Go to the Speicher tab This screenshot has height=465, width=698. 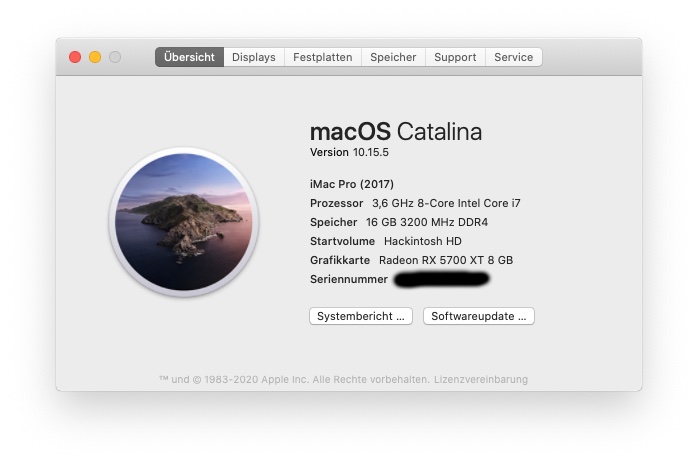(x=393, y=57)
